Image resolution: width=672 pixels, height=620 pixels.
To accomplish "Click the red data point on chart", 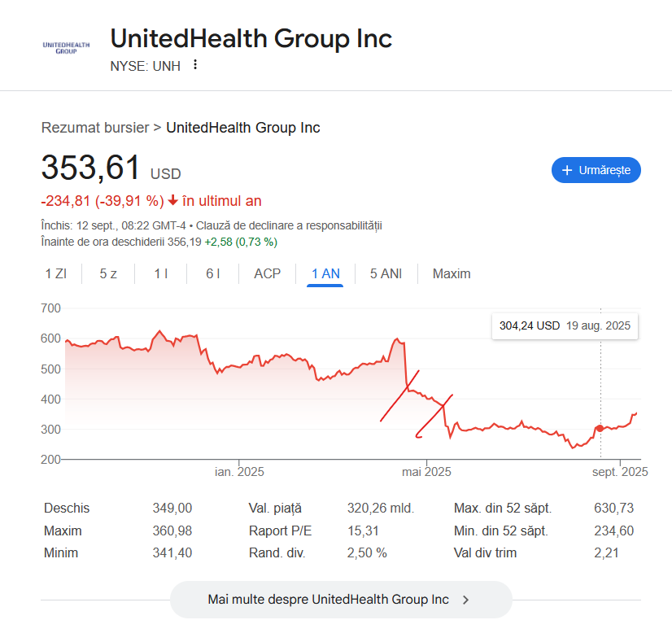I will coord(600,428).
